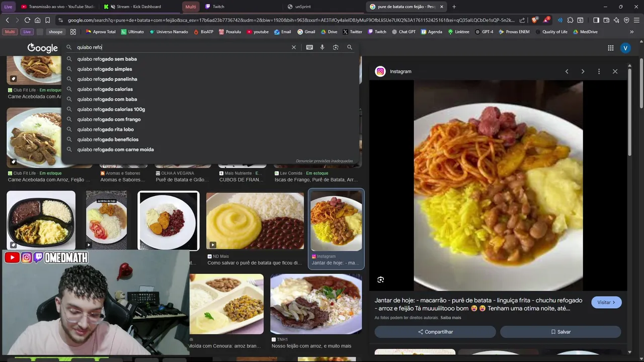Switch to the Twitch browser tab

(x=240, y=7)
